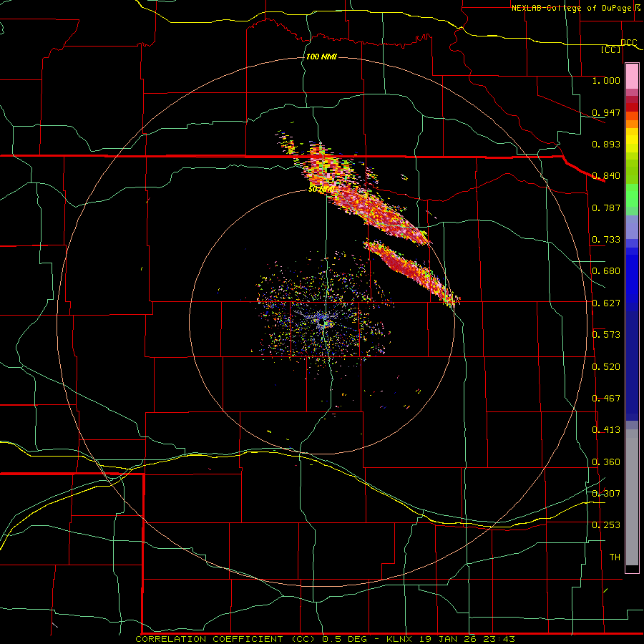644x644 pixels.
Task: Select the 0.413 scale value
Action: (x=606, y=430)
